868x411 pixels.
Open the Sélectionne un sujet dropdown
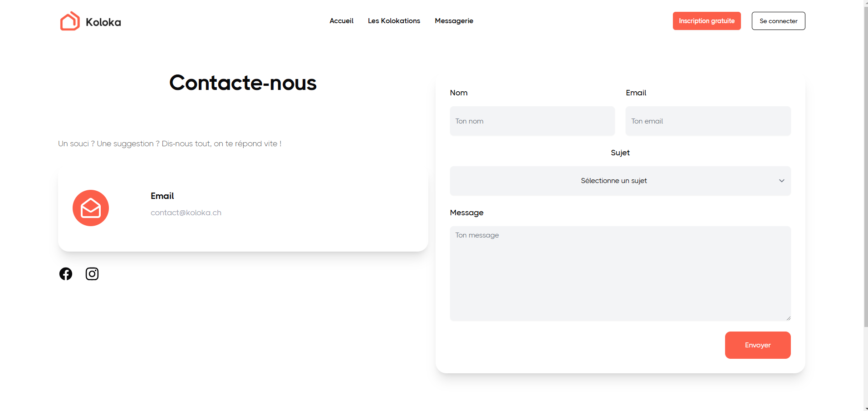click(613, 181)
